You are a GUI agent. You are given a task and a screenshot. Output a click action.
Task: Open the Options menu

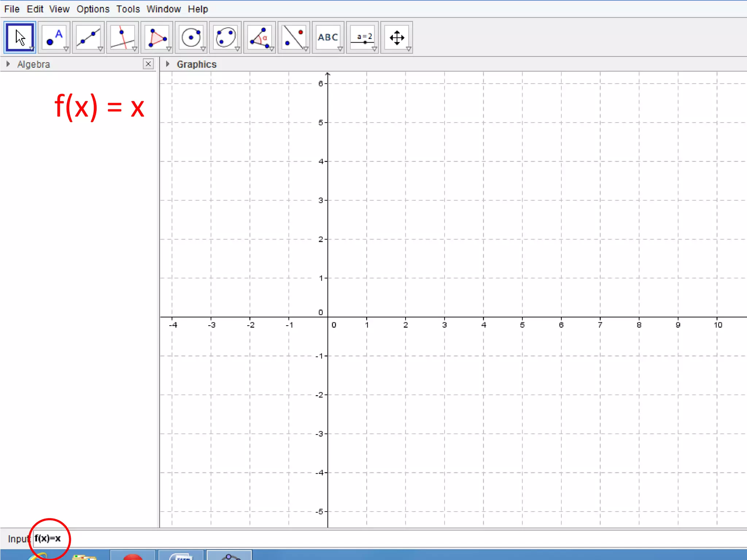pyautogui.click(x=93, y=9)
